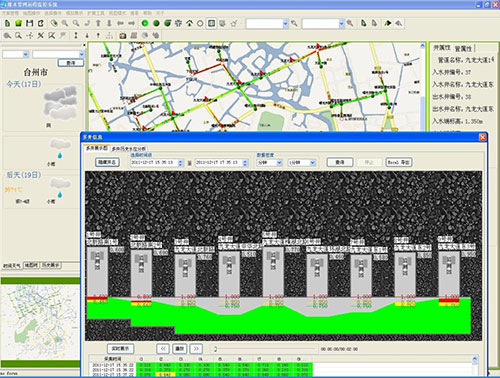Viewport: 500px width, 378px height.
Task: Open the wide dropdown in the weather panel
Action: [x=81, y=54]
